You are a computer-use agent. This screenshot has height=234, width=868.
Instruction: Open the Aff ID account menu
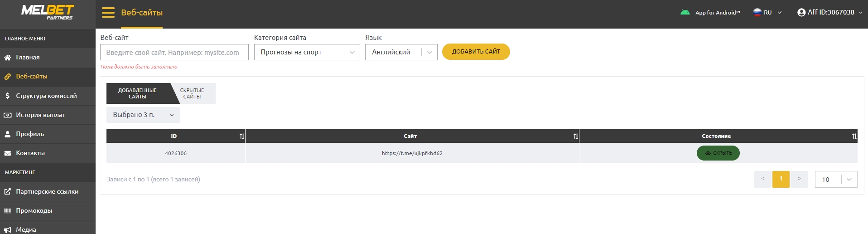pyautogui.click(x=829, y=12)
